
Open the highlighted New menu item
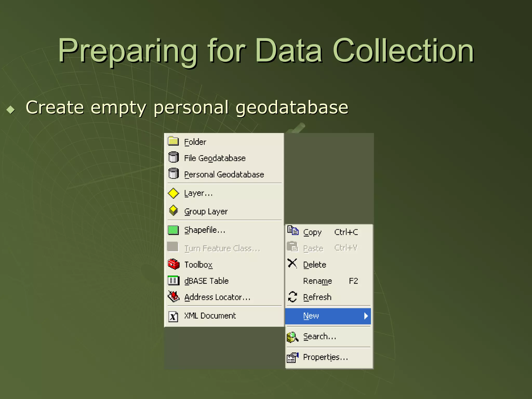(328, 316)
